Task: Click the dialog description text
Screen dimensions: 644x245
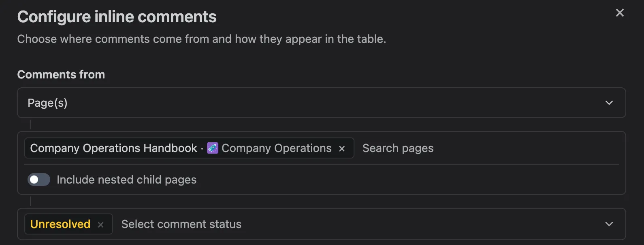Action: (x=202, y=39)
